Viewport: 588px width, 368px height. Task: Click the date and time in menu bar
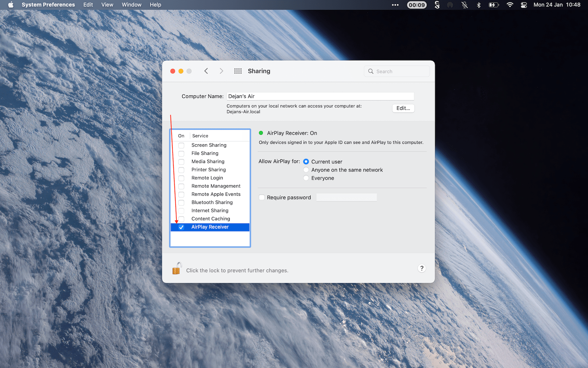[x=557, y=5]
